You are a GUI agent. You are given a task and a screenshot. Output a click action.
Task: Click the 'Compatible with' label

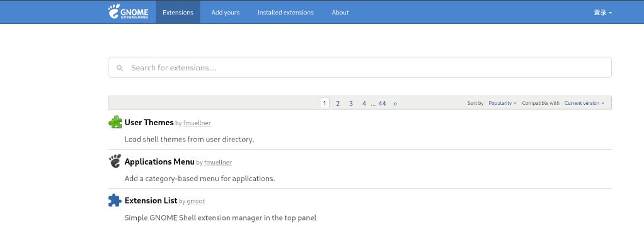point(541,103)
